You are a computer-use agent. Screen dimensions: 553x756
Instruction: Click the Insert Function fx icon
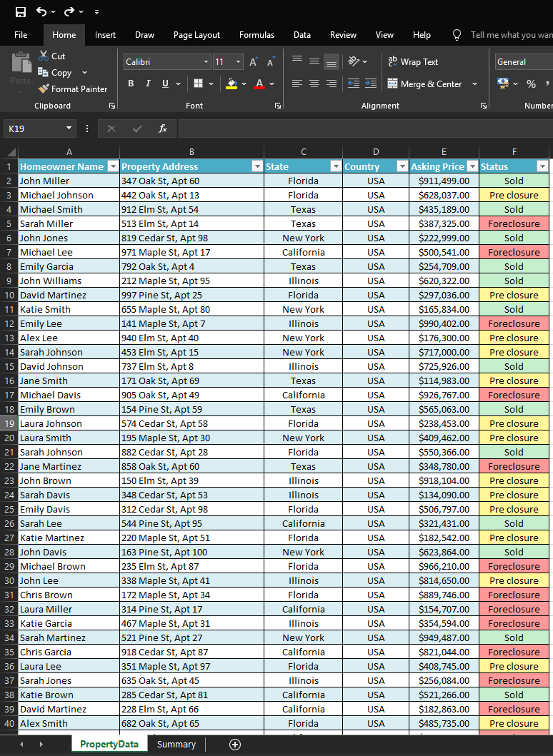[163, 128]
